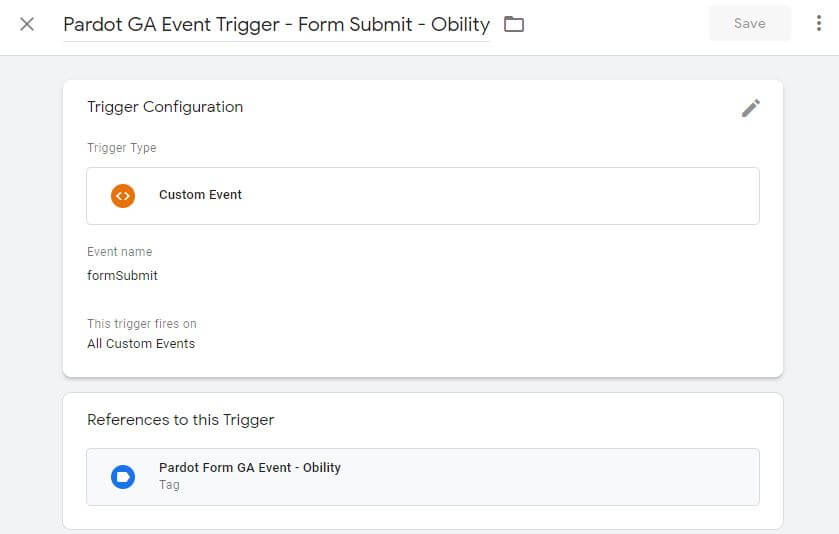
Task: Open the three-dot more actions menu
Action: [819, 24]
